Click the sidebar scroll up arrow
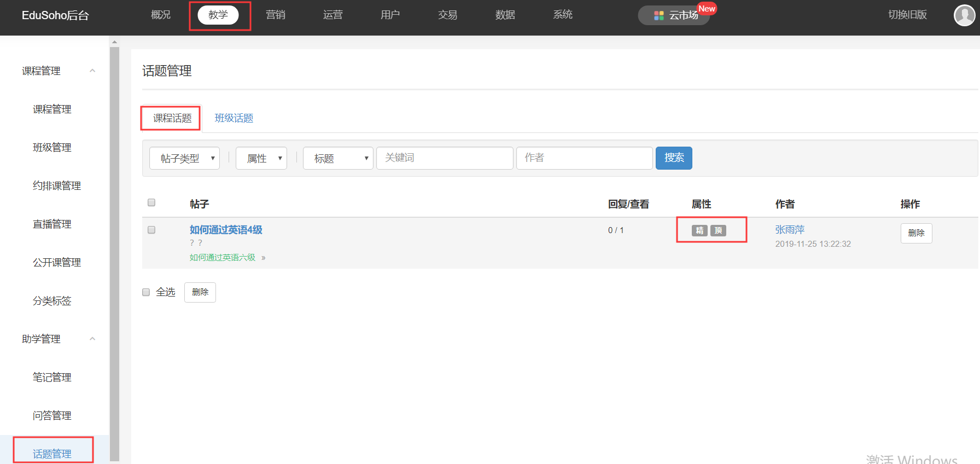The image size is (980, 464). pos(114,42)
